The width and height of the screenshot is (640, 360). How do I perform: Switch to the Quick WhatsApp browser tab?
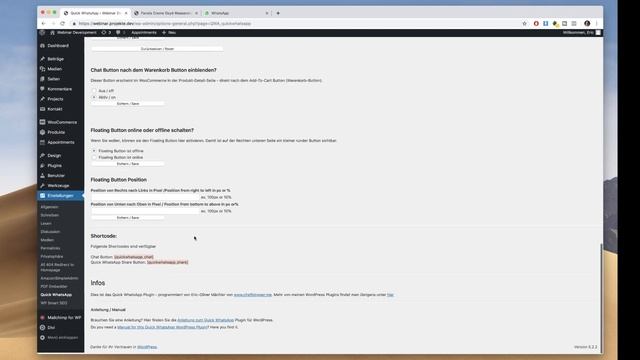click(x=96, y=13)
